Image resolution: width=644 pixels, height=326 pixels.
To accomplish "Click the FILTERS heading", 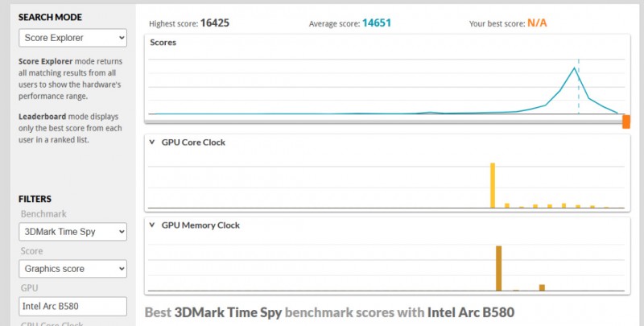I will coord(35,199).
